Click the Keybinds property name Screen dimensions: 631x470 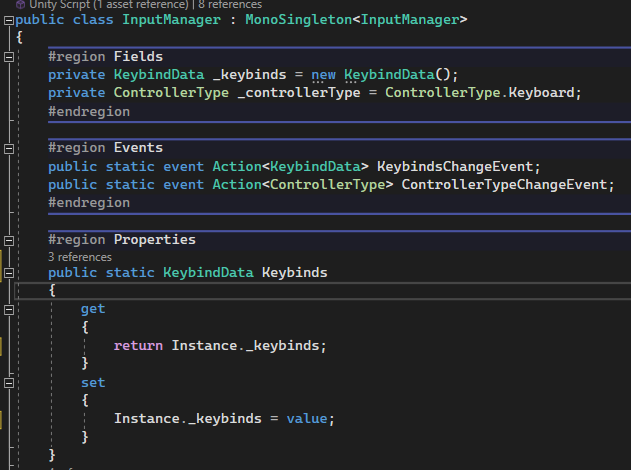click(x=295, y=272)
